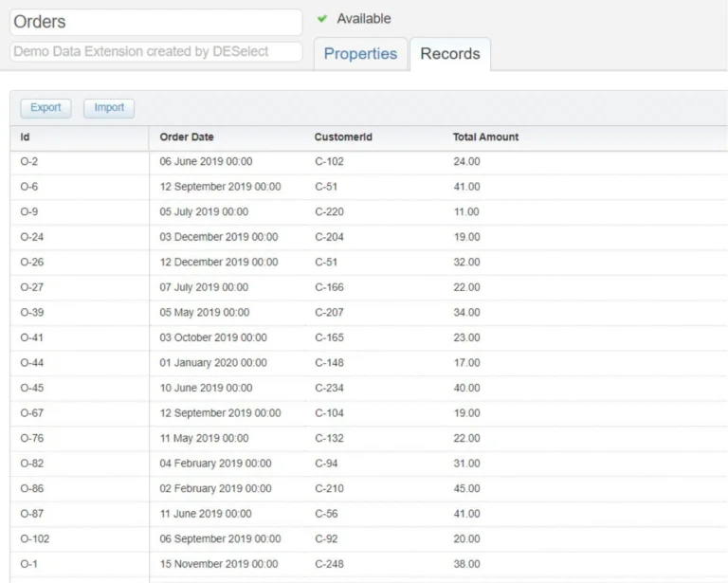
Task: Select the C-248 customer cell
Action: pos(331,564)
